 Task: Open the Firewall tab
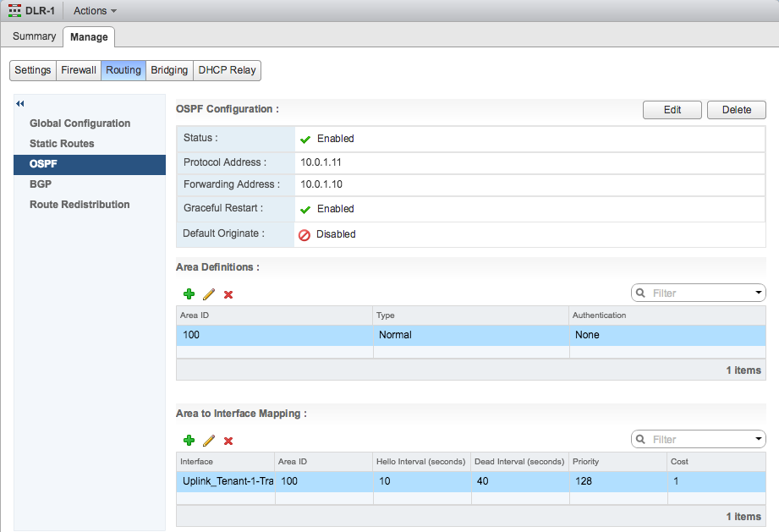coord(79,70)
